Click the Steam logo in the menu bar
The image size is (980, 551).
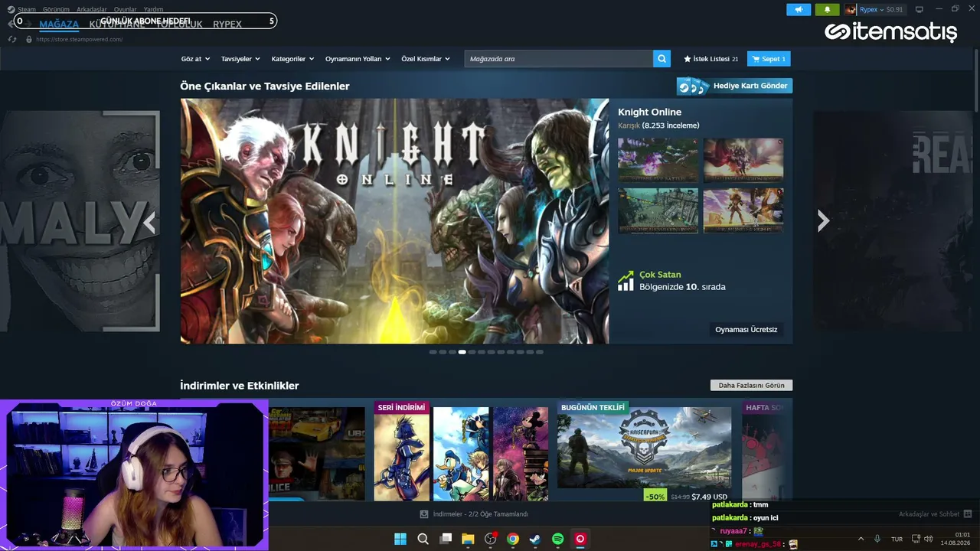[11, 9]
